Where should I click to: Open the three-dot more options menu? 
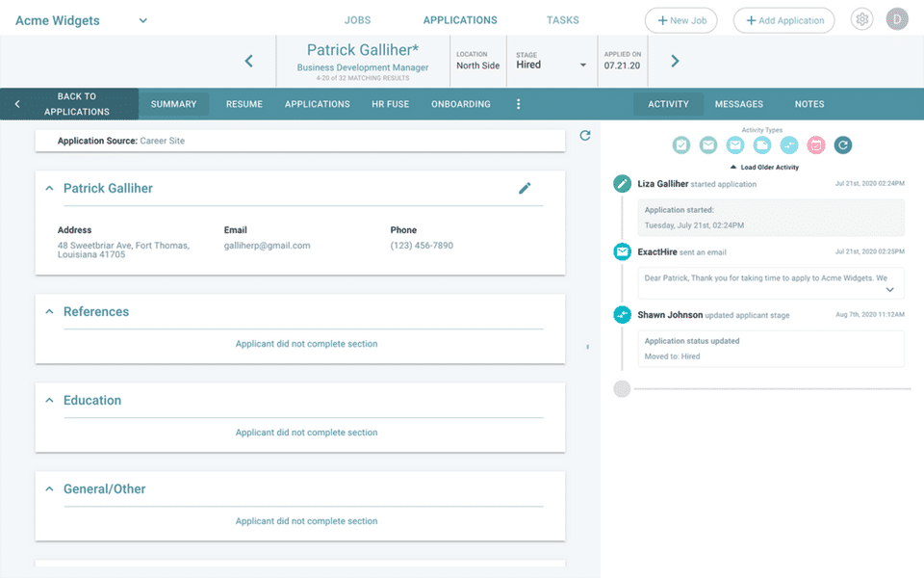pyautogui.click(x=518, y=104)
